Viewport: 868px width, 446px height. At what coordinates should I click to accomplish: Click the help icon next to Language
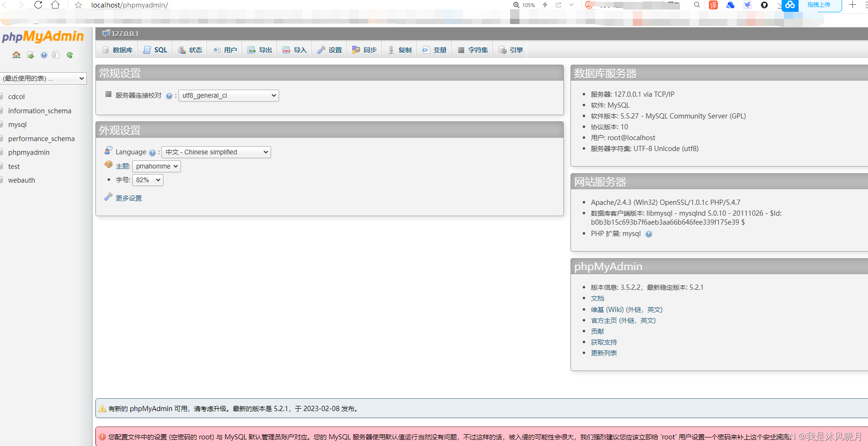[152, 152]
